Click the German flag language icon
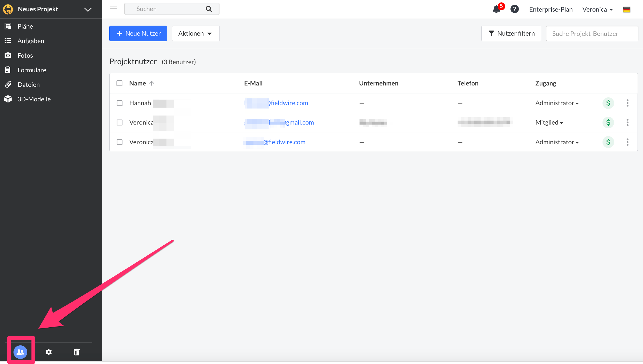Viewport: 643px width, 364px height. click(x=627, y=9)
